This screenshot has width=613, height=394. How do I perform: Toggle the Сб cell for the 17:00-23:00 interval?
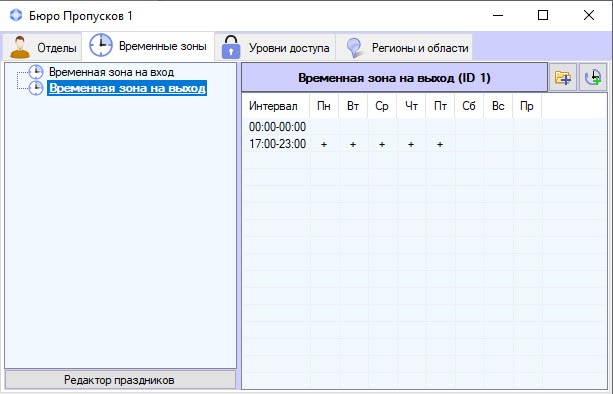pos(469,144)
